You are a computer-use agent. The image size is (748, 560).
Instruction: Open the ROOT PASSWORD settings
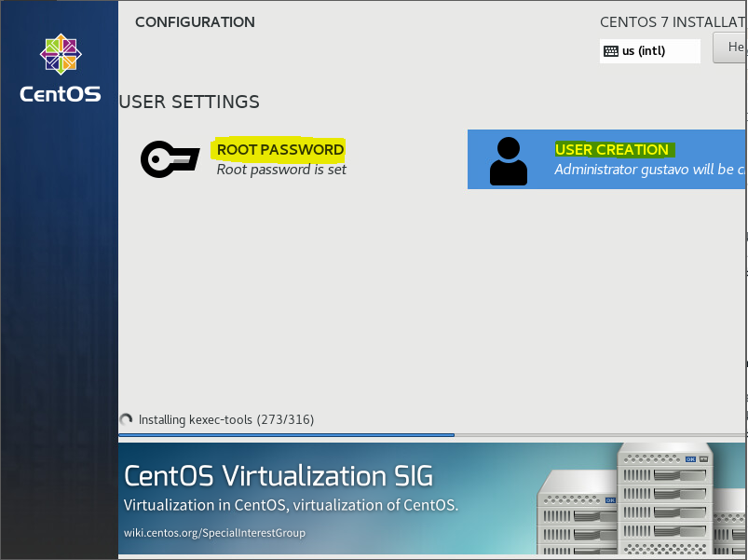point(279,149)
